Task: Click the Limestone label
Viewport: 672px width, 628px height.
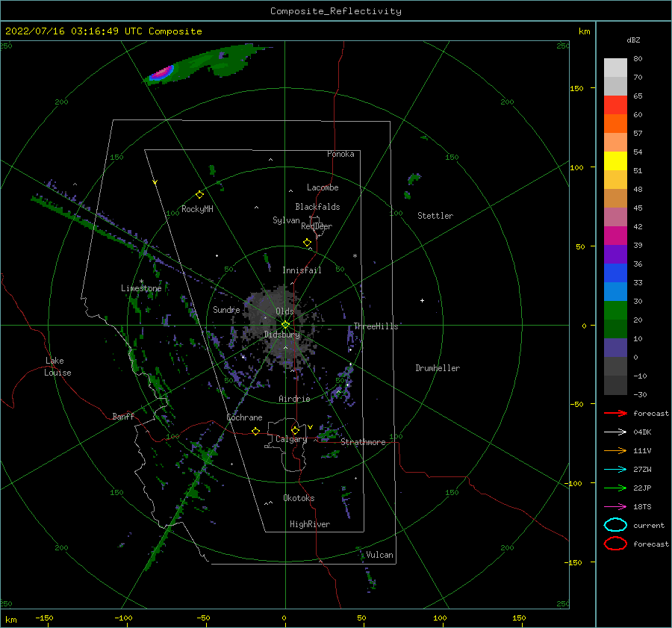Action: (x=141, y=288)
